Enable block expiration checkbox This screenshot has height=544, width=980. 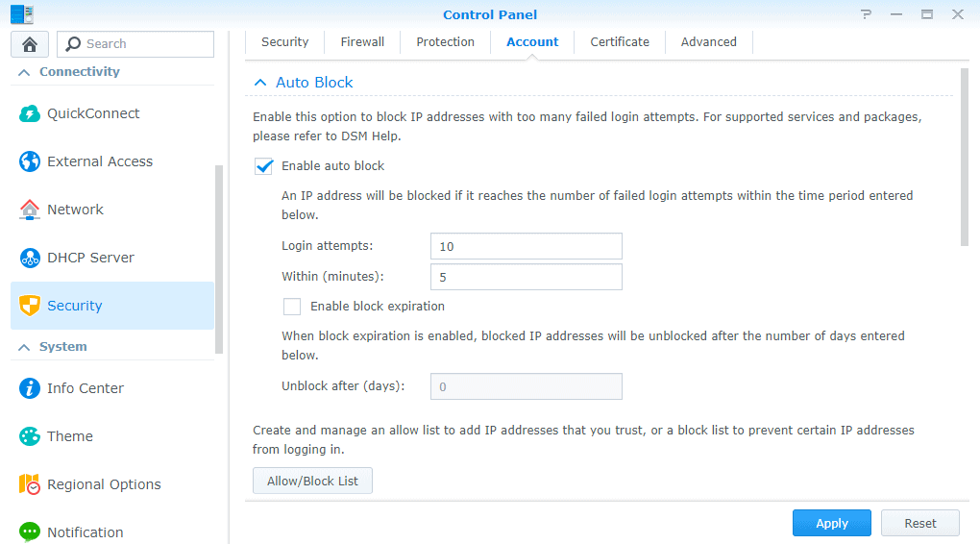click(292, 307)
